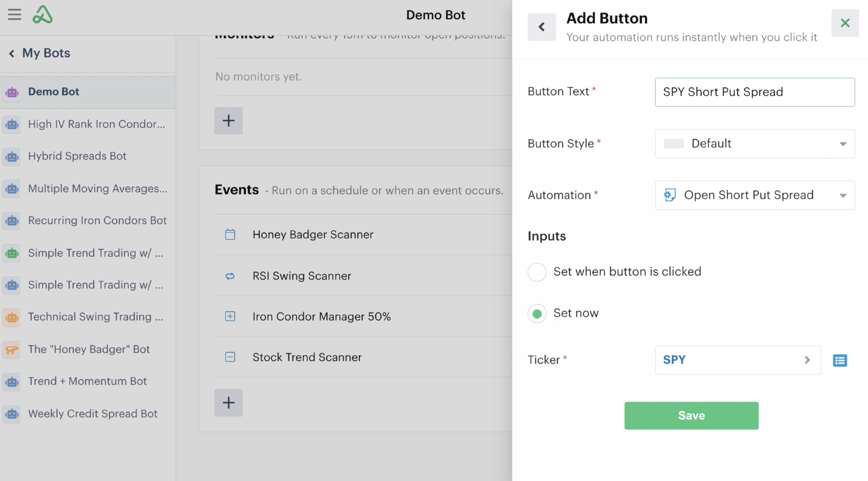Click Trend + Momentum Bot icon
This screenshot has height=481, width=868.
12,382
